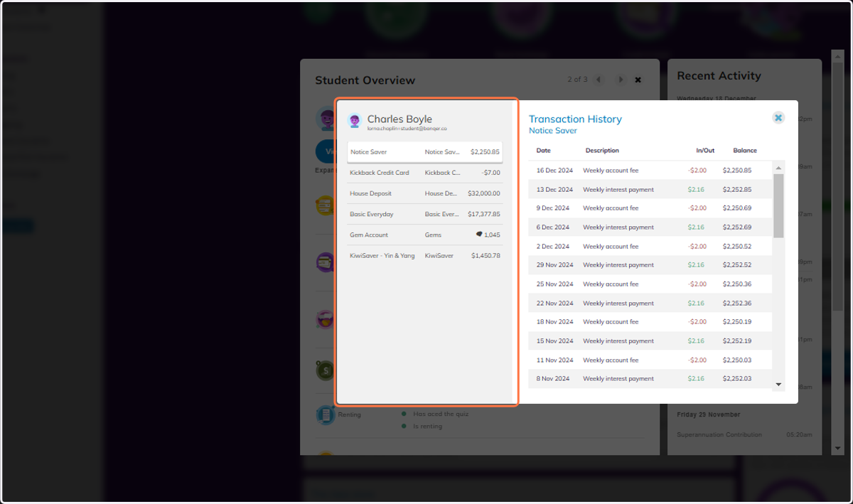Click the student email under Charles Boyle
Viewport: 853px width, 504px height.
point(407,129)
